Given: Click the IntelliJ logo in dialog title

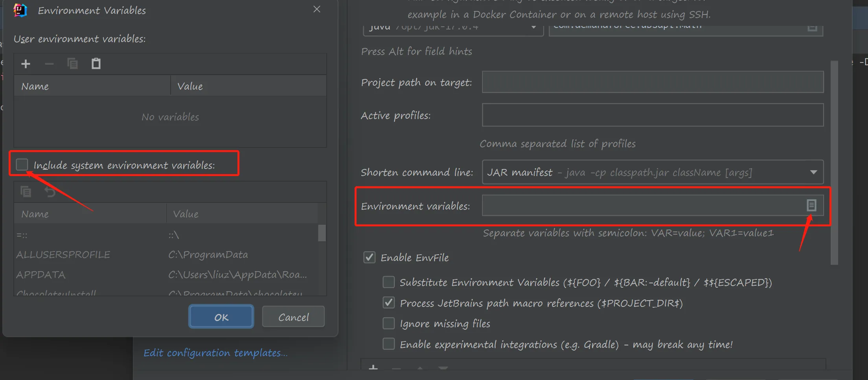Looking at the screenshot, I should coord(20,10).
